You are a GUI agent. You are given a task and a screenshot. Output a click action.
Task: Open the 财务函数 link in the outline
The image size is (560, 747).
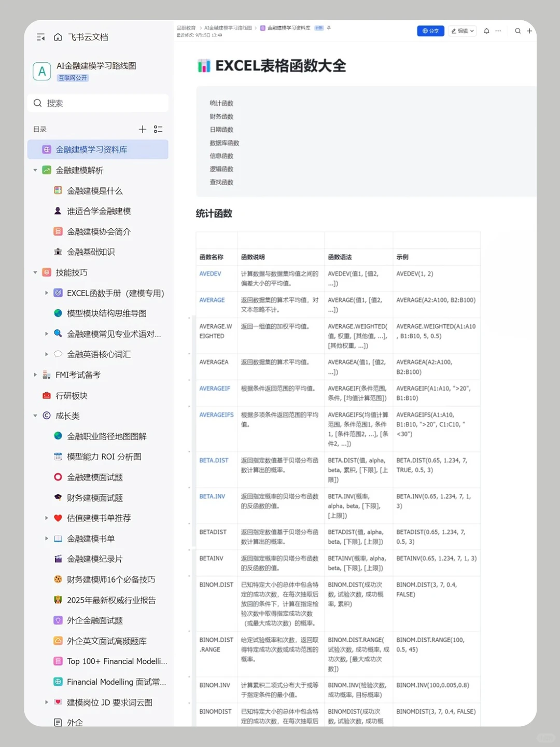pyautogui.click(x=221, y=116)
